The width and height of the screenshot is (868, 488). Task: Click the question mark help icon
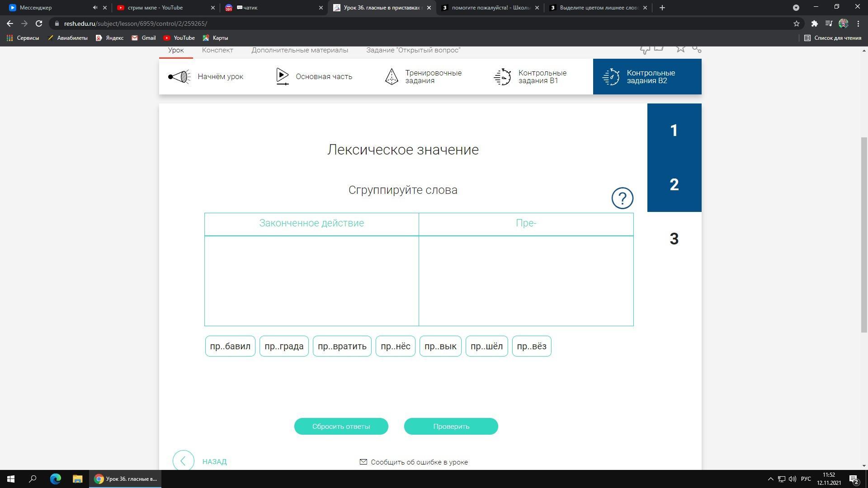point(622,198)
